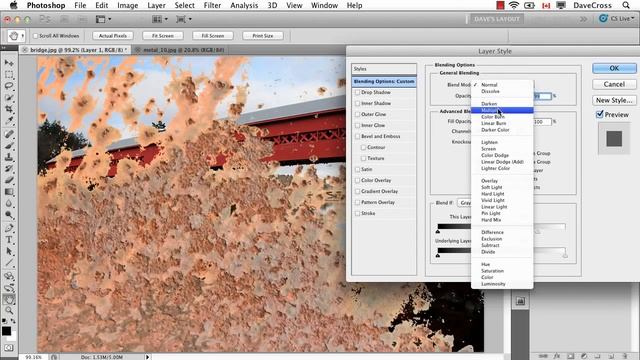Select the Blur tool
This screenshot has width=640, height=360.
tap(9, 203)
